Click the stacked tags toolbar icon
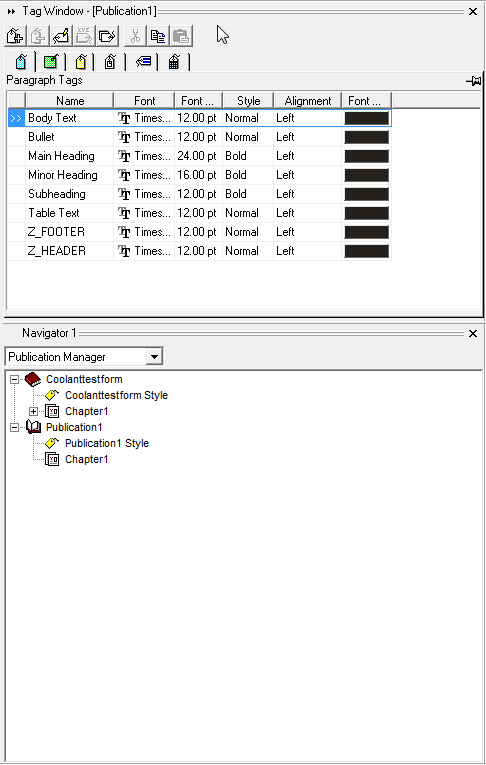Image resolution: width=486 pixels, height=765 pixels. (x=107, y=36)
